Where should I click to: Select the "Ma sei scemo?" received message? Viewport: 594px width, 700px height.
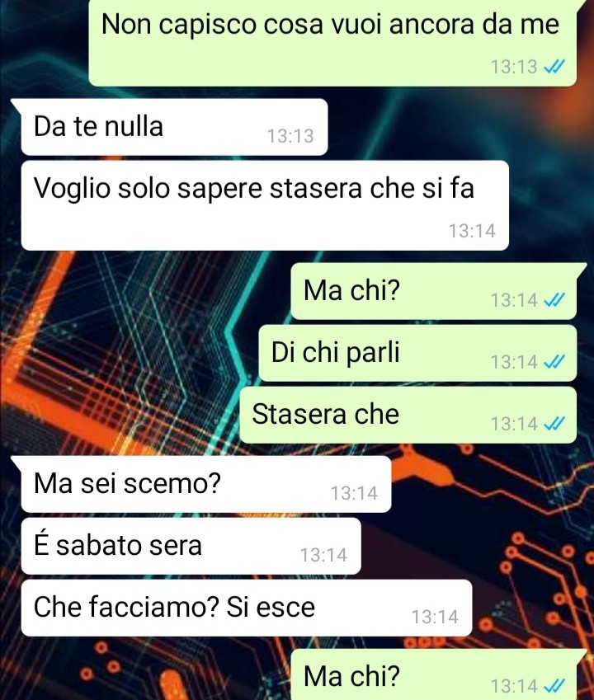click(206, 484)
